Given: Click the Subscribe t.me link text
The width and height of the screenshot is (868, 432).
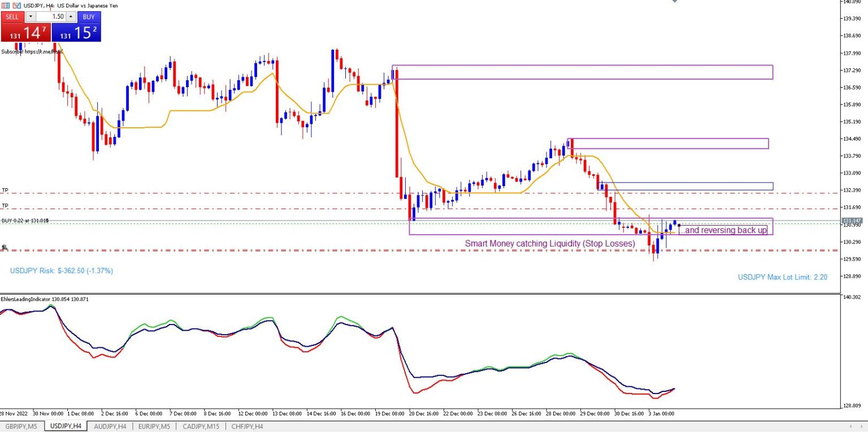Looking at the screenshot, I should tap(32, 51).
